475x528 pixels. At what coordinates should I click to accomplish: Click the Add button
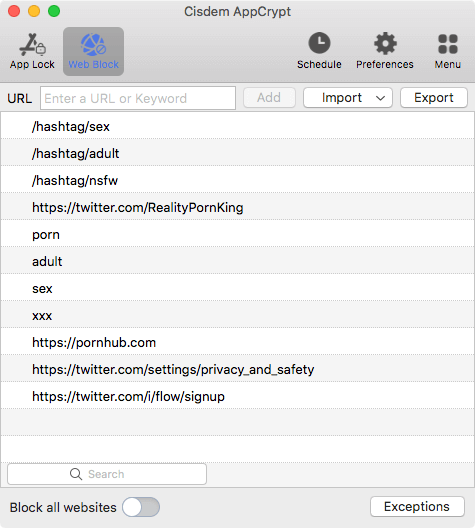click(x=269, y=98)
